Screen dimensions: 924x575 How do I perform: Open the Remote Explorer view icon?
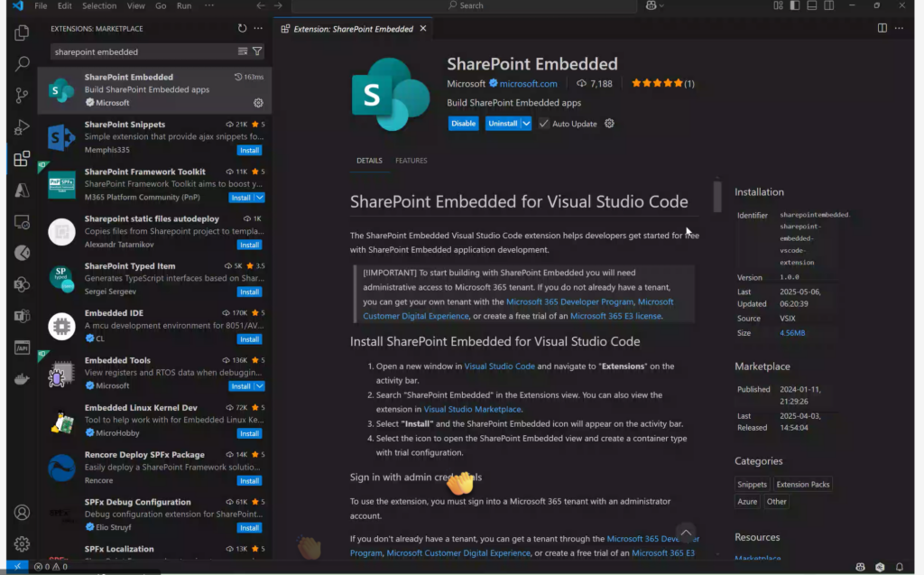22,222
